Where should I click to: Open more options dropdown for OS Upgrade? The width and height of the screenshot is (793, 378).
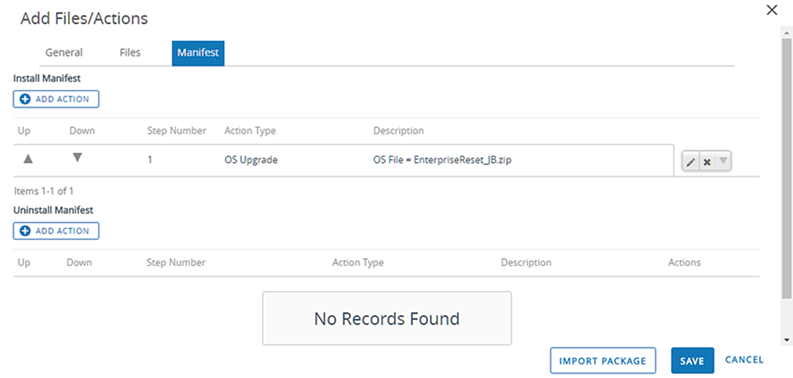coord(723,162)
